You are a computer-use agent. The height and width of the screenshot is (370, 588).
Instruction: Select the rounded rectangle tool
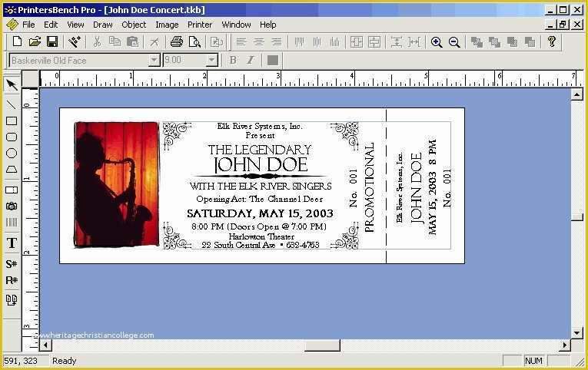pyautogui.click(x=12, y=137)
